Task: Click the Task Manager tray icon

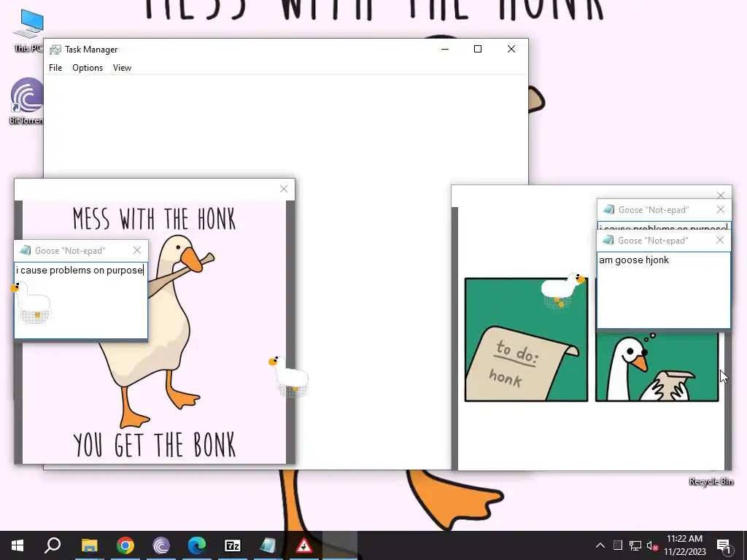Action: (618, 545)
